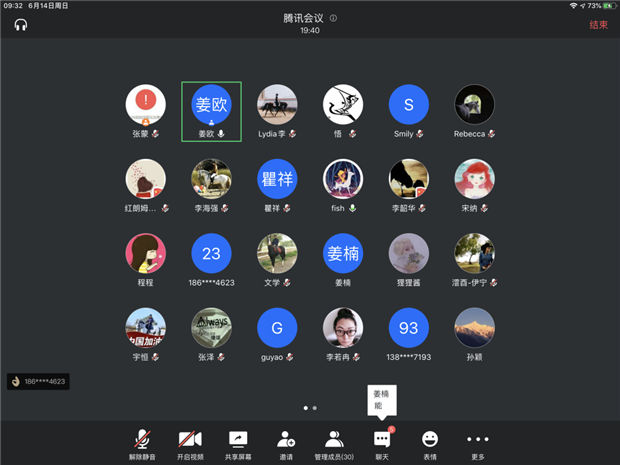620x465 pixels.
Task: Tap 张蒙's exclamation mark avatar
Action: (145, 104)
